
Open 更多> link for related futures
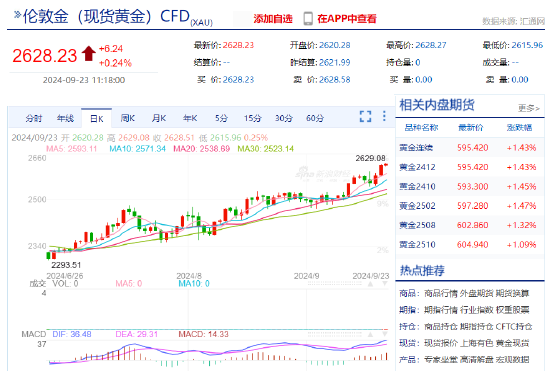point(529,108)
